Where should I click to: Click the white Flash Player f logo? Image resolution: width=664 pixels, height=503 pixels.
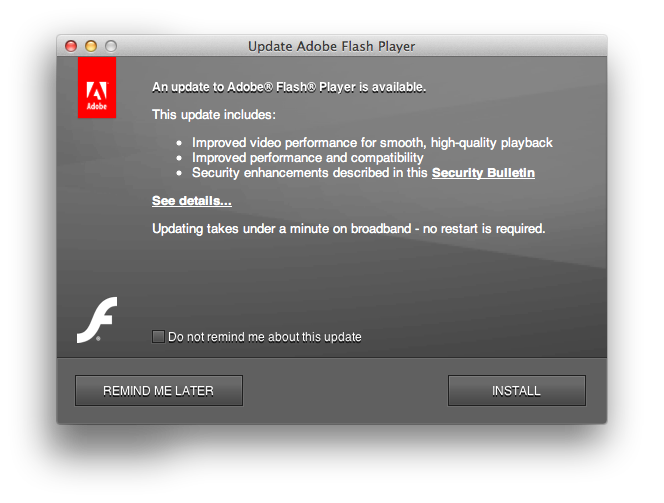97,320
